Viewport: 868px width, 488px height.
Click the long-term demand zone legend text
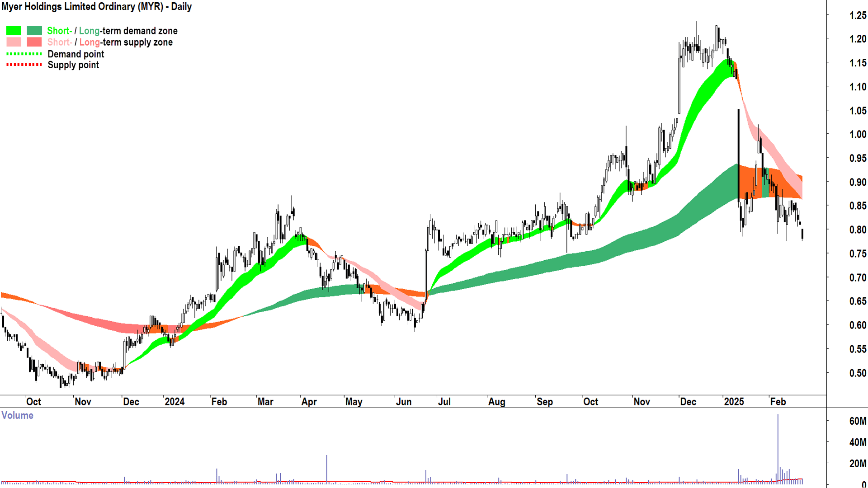[x=128, y=31]
